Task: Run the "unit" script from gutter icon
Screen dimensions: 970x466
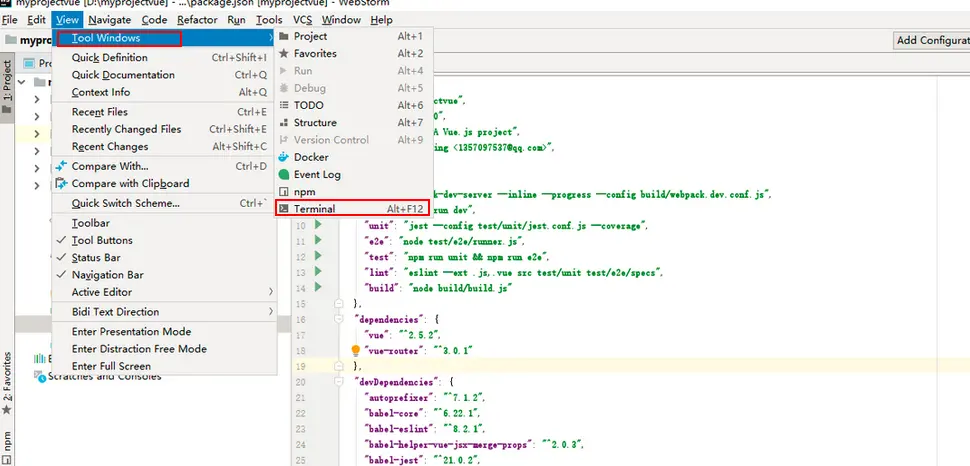Action: (318, 224)
